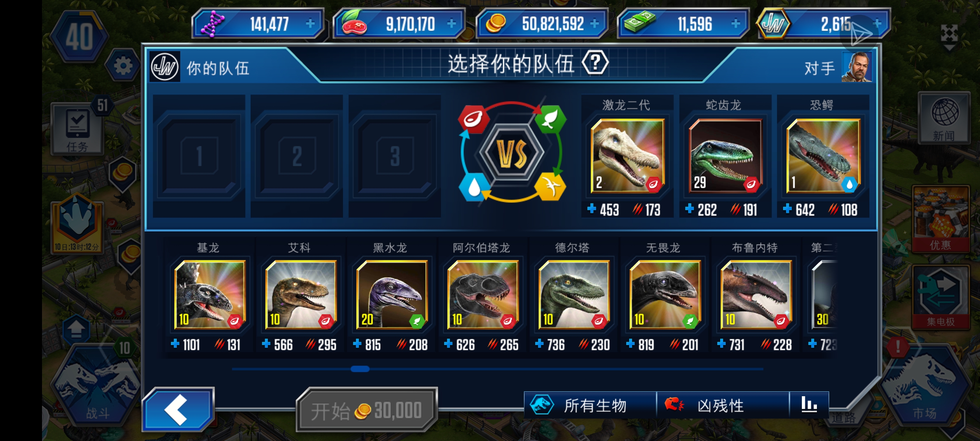Choose the 基龙 dinosaur card
The width and height of the screenshot is (980, 441).
tap(209, 296)
